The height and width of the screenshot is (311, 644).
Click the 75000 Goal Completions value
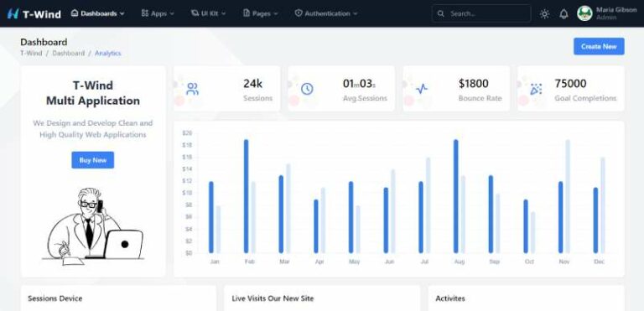[x=570, y=83]
